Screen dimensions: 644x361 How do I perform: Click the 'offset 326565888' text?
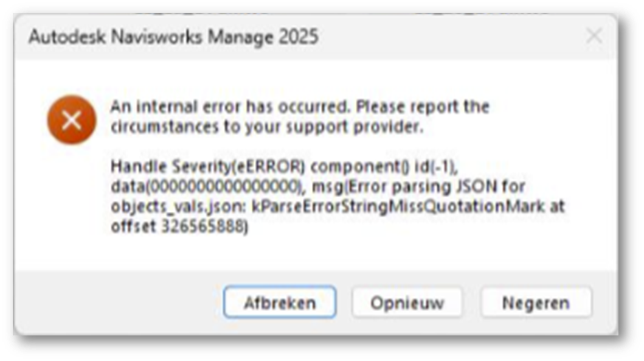180,226
